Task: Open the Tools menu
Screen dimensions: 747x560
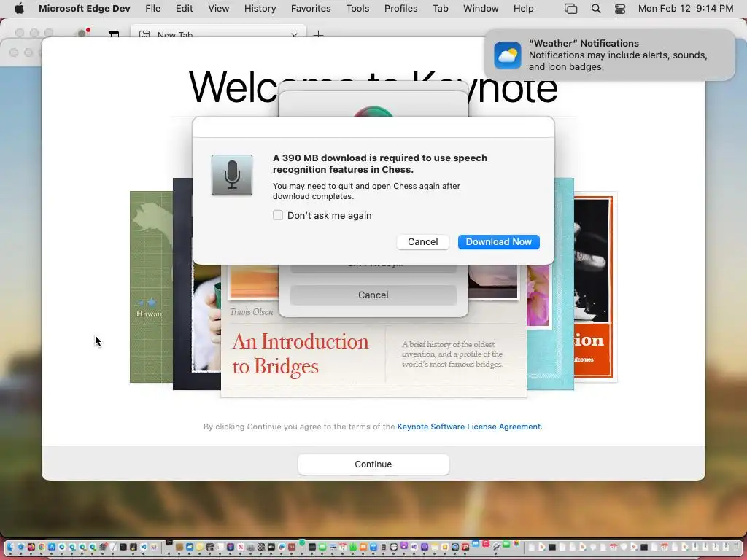Action: click(357, 9)
